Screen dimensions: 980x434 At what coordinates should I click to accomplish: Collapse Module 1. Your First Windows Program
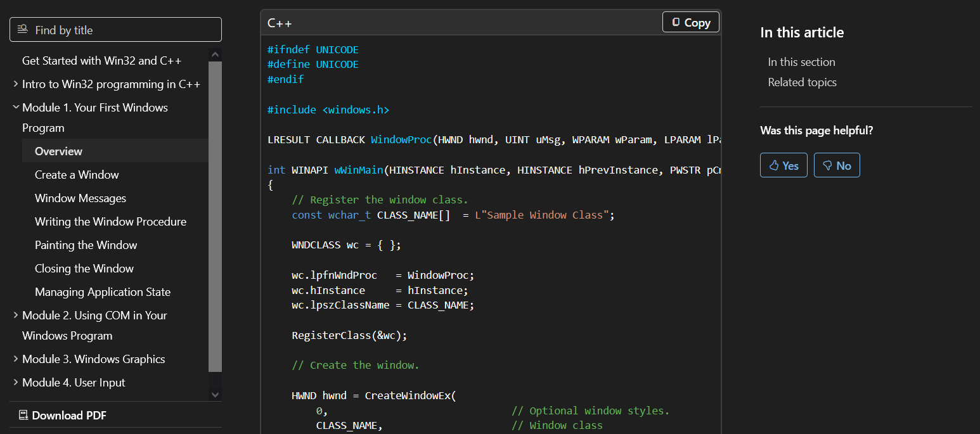[x=15, y=108]
